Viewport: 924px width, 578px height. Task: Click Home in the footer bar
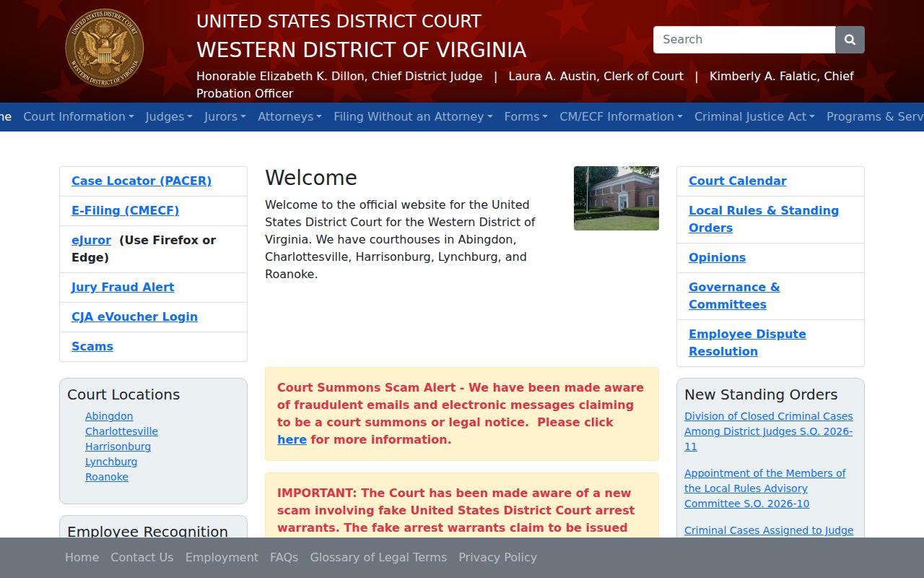pos(82,557)
